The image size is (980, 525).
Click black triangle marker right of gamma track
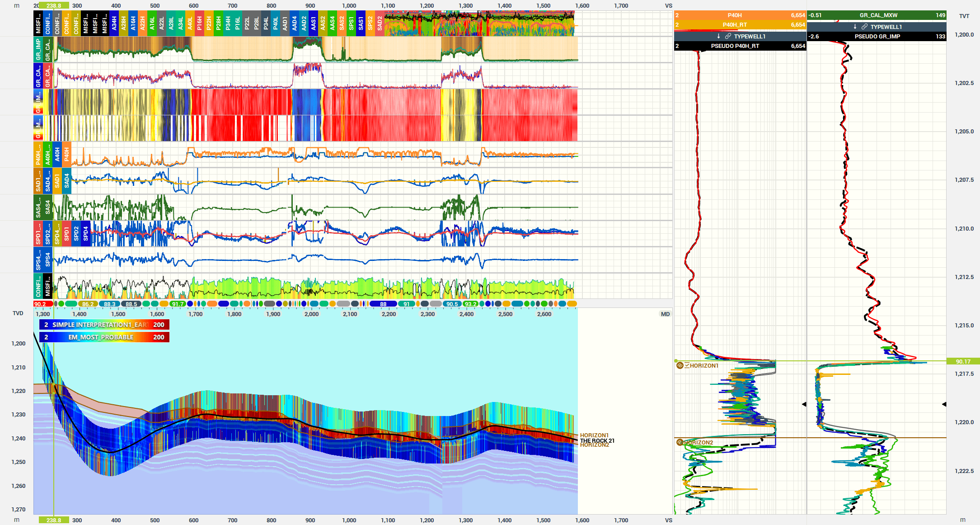click(944, 404)
